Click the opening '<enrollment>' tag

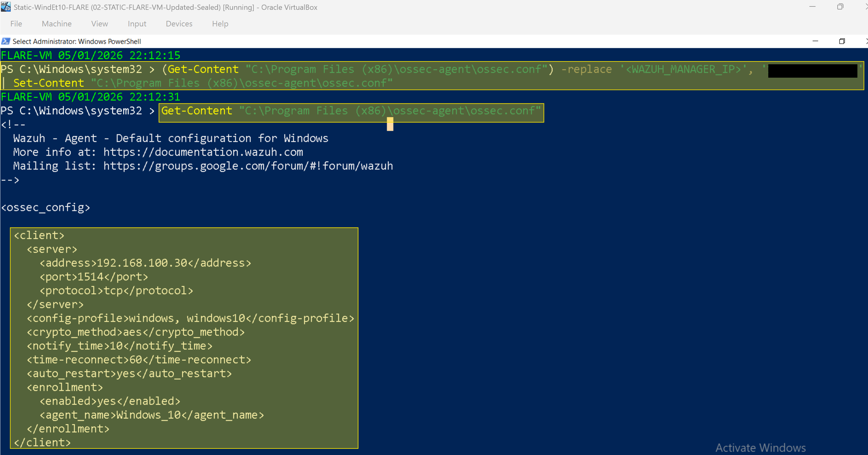tap(65, 387)
